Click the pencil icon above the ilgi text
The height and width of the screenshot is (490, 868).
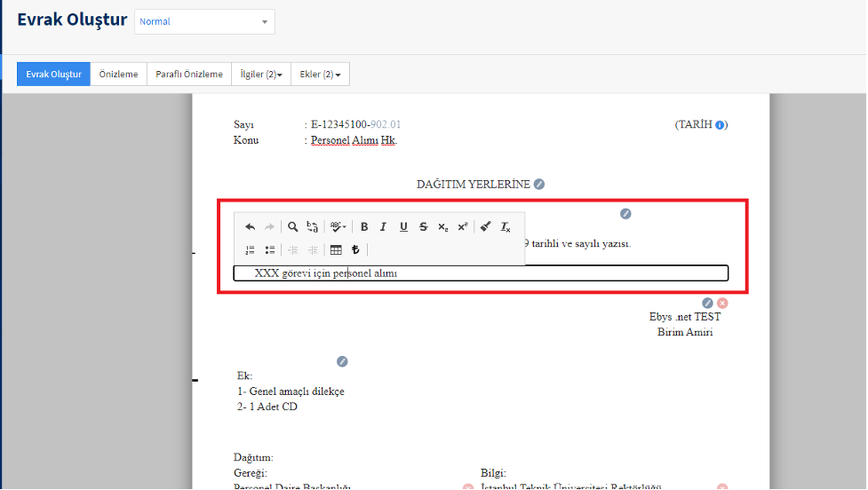coord(625,213)
